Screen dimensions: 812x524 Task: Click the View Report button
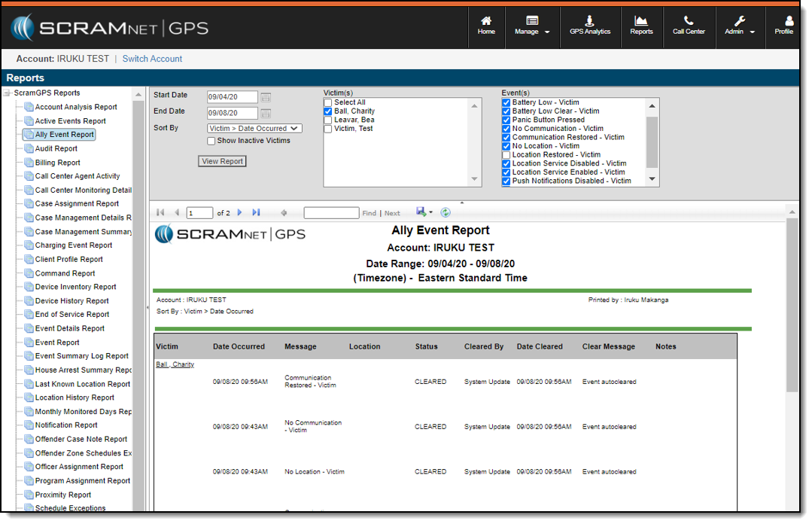(x=222, y=161)
